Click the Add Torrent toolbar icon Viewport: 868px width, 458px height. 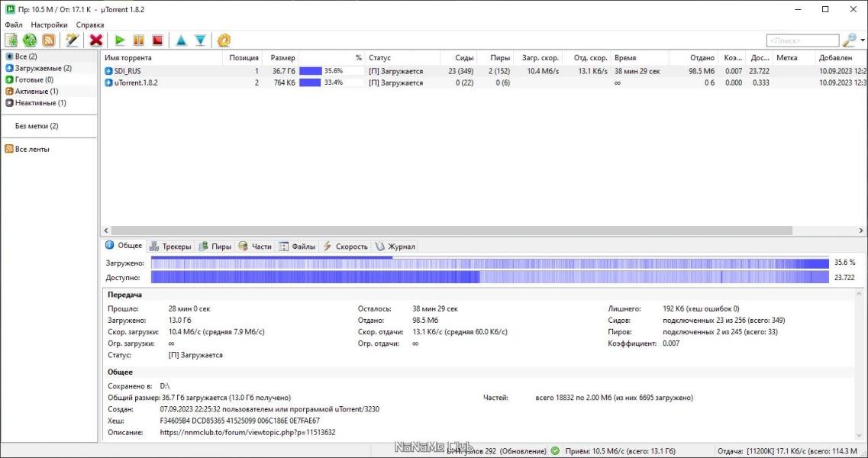click(x=11, y=40)
